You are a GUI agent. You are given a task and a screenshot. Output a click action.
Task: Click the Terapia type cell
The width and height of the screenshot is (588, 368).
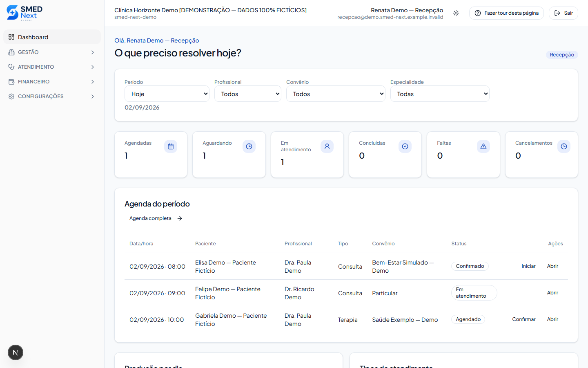click(x=348, y=320)
